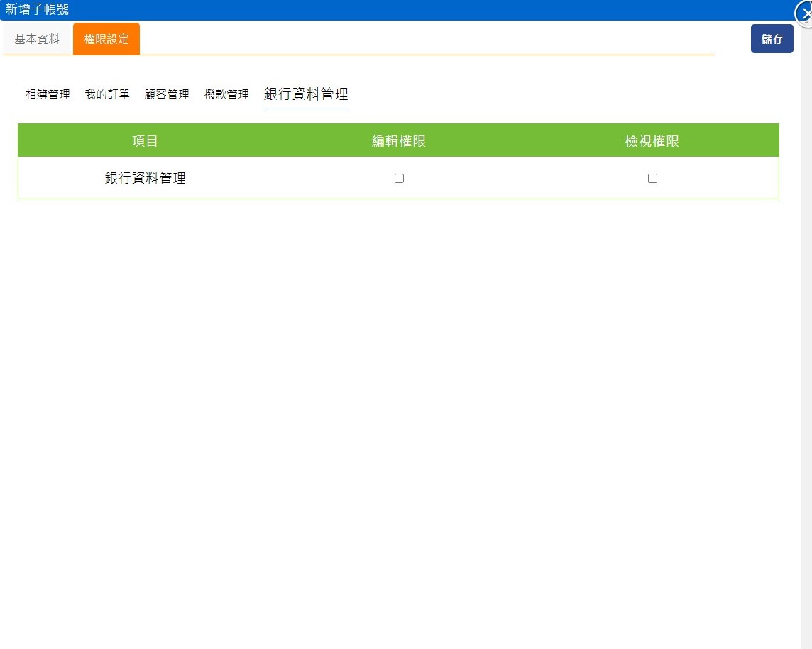
Task: Click the 項目 column header
Action: (x=145, y=140)
